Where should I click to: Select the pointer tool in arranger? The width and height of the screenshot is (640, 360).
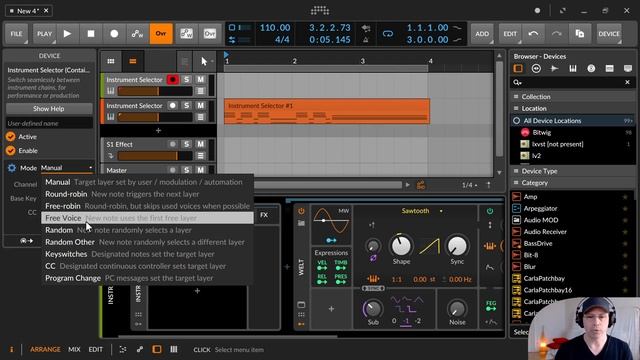point(204,61)
